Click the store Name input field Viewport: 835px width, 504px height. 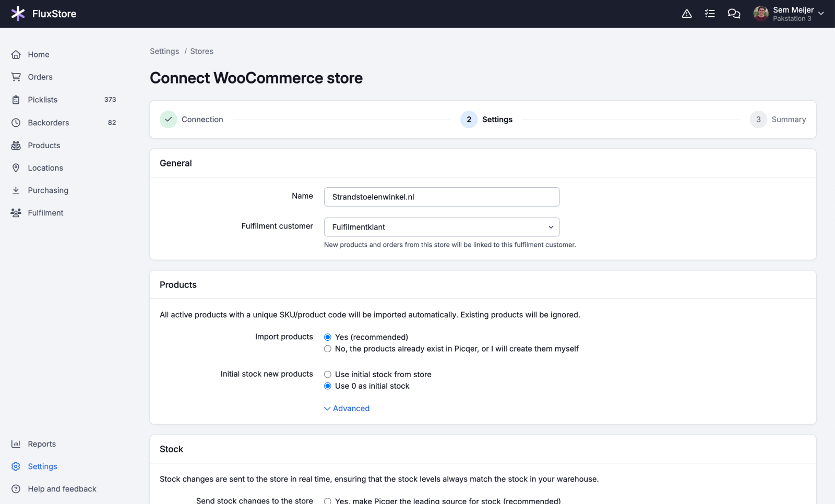[x=441, y=197]
